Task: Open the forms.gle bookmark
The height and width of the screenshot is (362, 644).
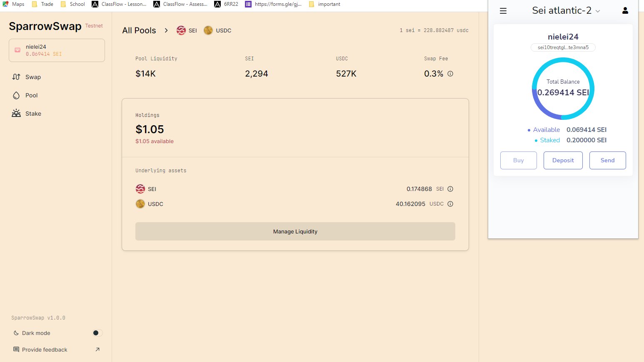Action: click(x=273, y=4)
